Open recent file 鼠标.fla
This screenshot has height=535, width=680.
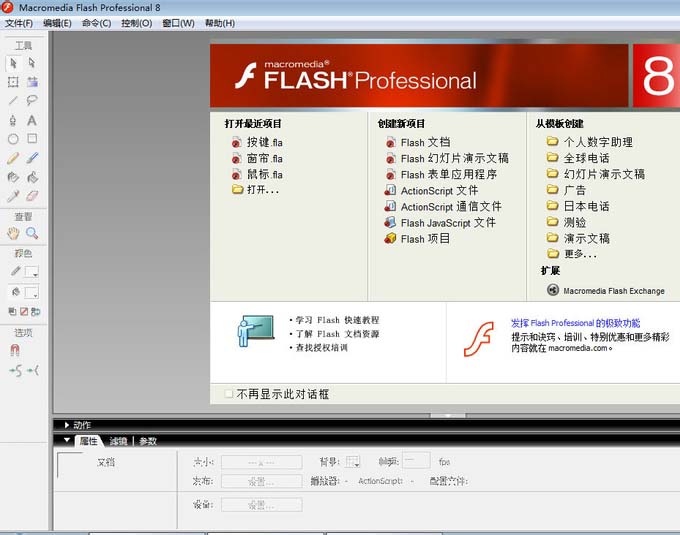click(257, 175)
